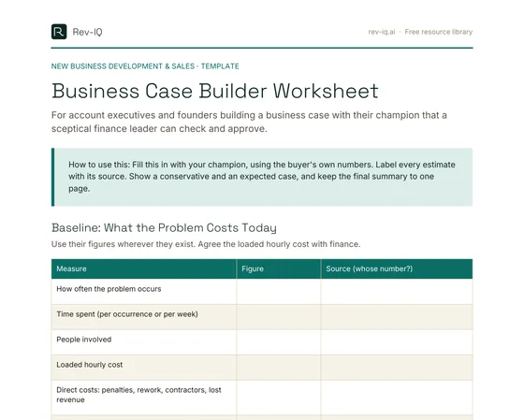Open the Free resource library link
524x420 pixels.
tap(439, 32)
